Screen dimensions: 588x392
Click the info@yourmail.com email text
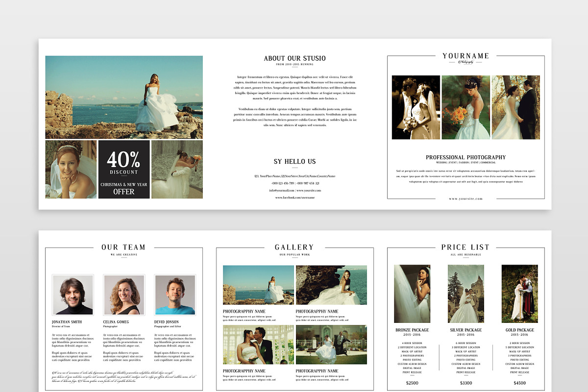coord(282,190)
